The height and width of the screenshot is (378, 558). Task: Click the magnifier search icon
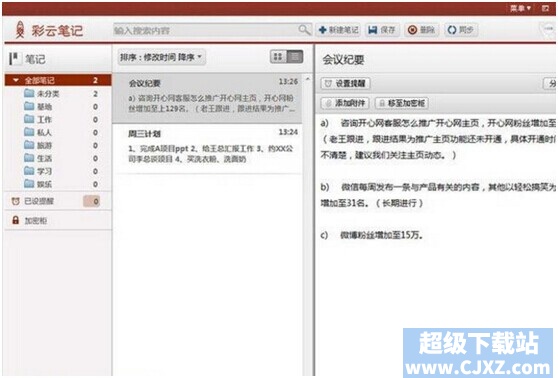click(x=304, y=30)
